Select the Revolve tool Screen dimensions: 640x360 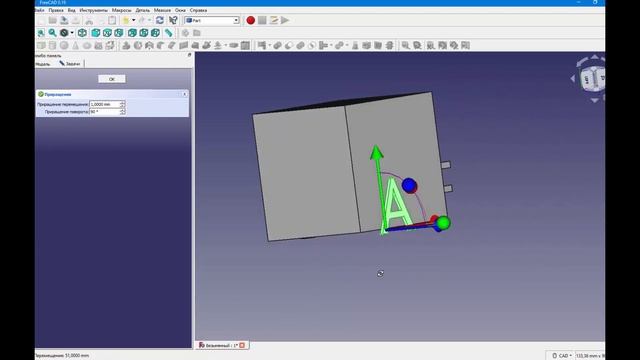(138, 46)
